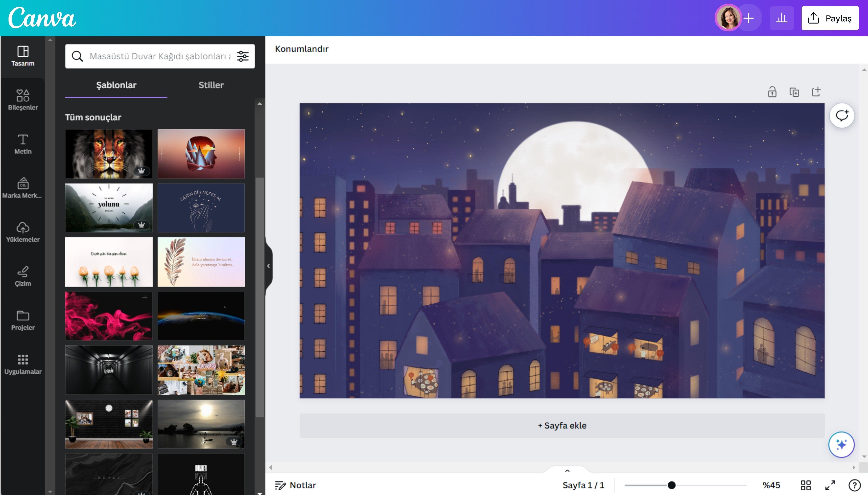
Task: Open the Uygulamalar apps panel
Action: point(23,364)
